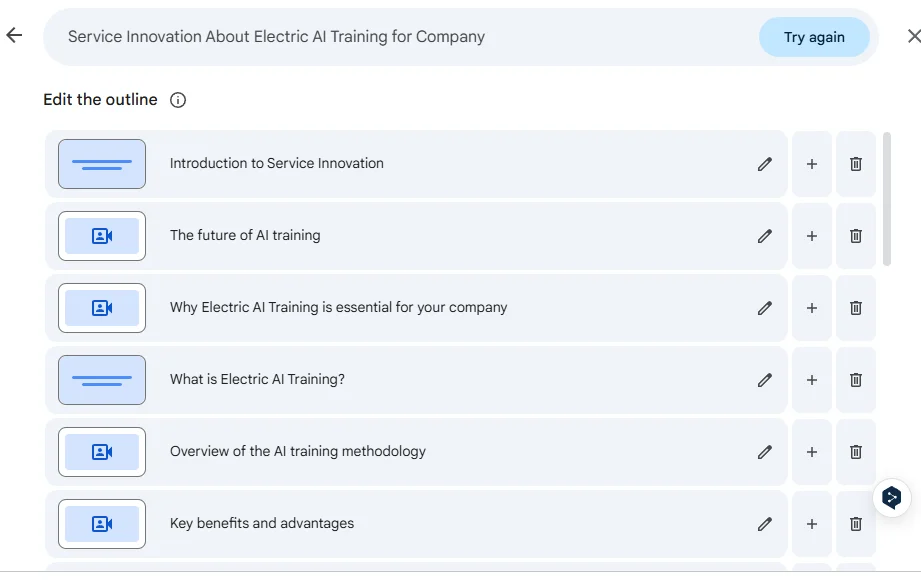Image resolution: width=921 pixels, height=581 pixels.
Task: Open the floating dark hexagon assistant icon
Action: click(892, 498)
